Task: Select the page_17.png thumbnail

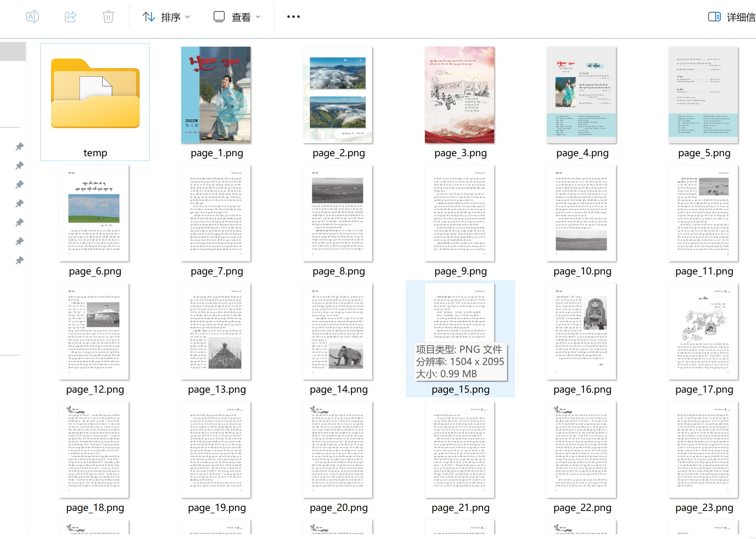Action: point(703,331)
